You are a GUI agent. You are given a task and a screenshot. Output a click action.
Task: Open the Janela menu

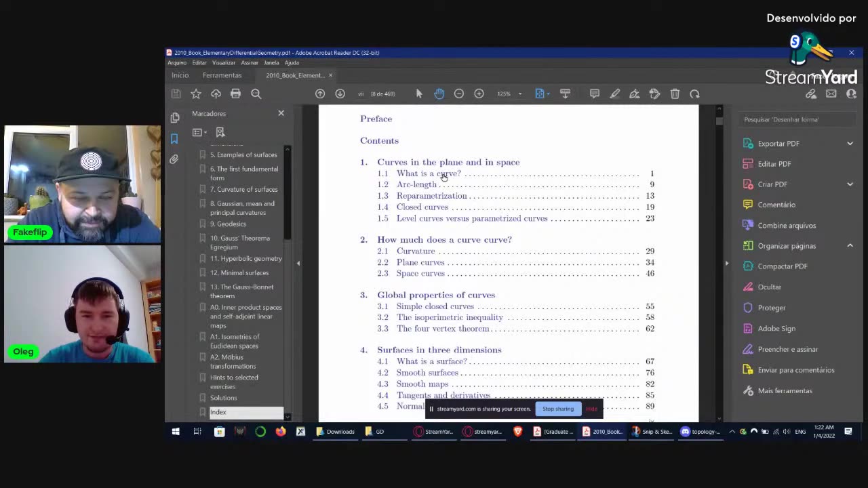pyautogui.click(x=271, y=62)
